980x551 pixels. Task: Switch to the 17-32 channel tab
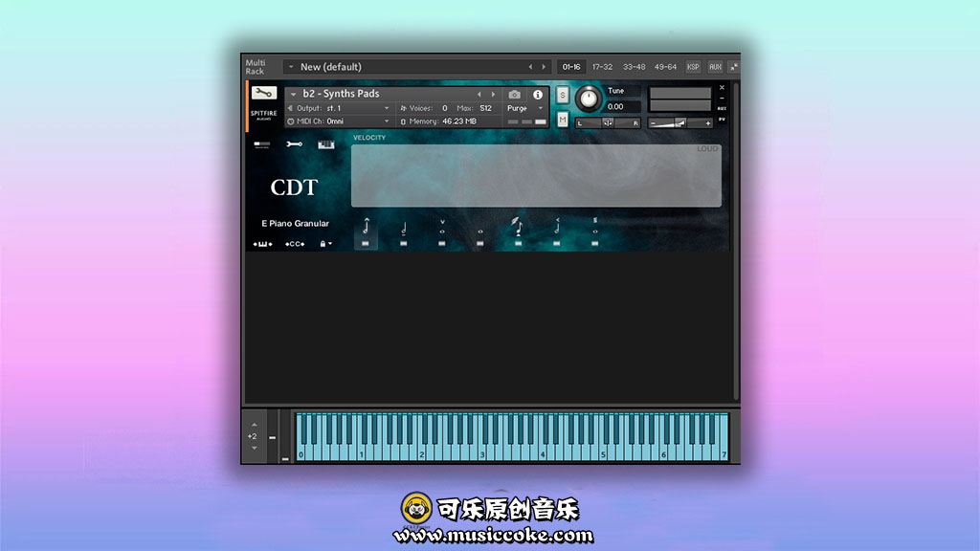(602, 67)
